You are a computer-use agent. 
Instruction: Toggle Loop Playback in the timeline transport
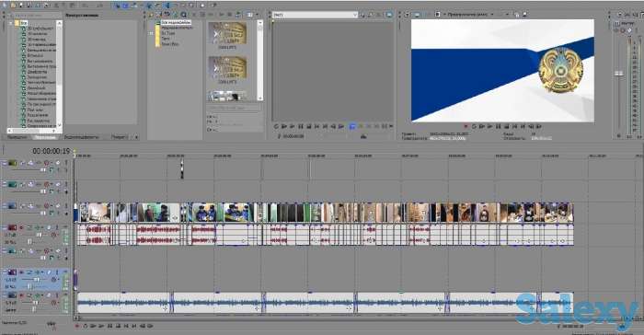tap(85, 326)
